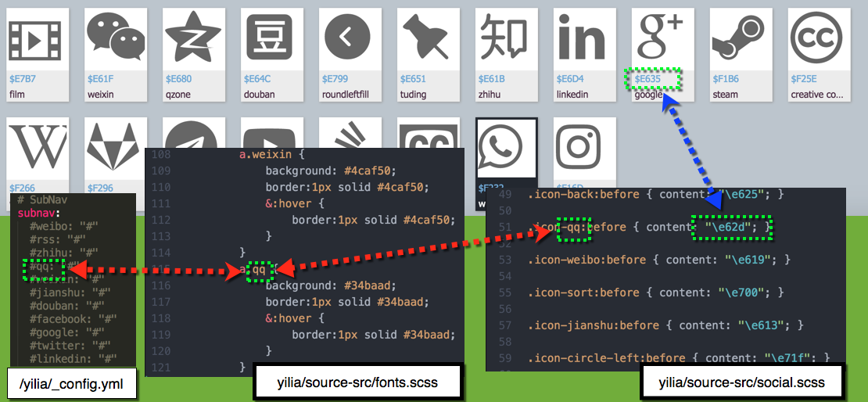The height and width of the screenshot is (402, 868).
Task: Select the film icon tile
Action: click(37, 38)
